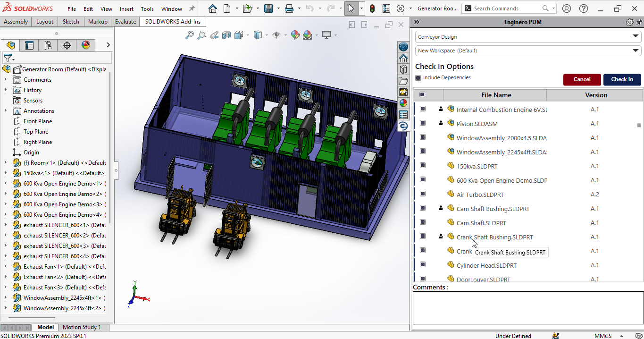Expand the Annotations tree node
This screenshot has width=644, height=339.
[6, 111]
